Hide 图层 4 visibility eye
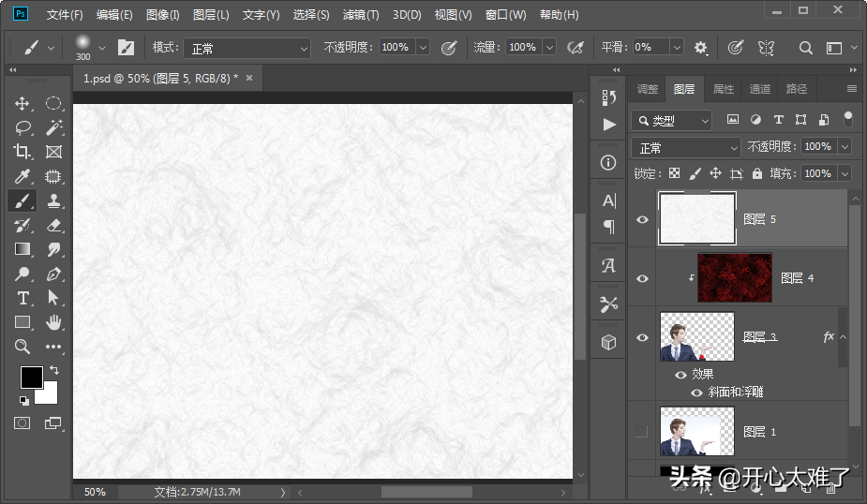 coord(642,278)
